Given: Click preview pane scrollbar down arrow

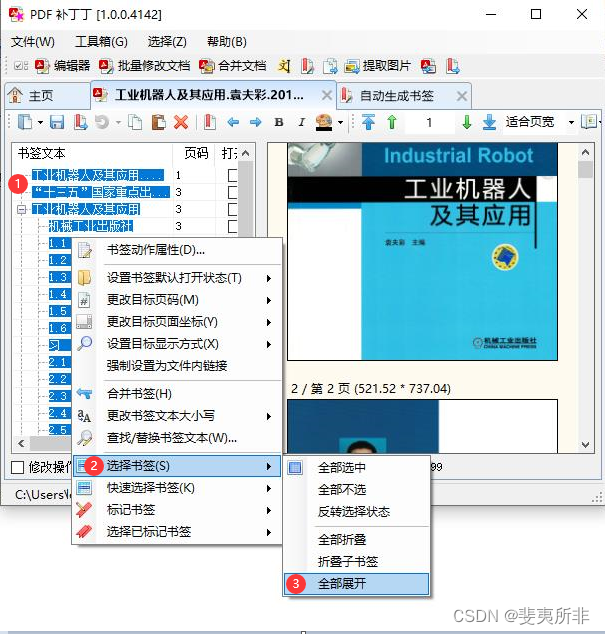Looking at the screenshot, I should tap(586, 445).
